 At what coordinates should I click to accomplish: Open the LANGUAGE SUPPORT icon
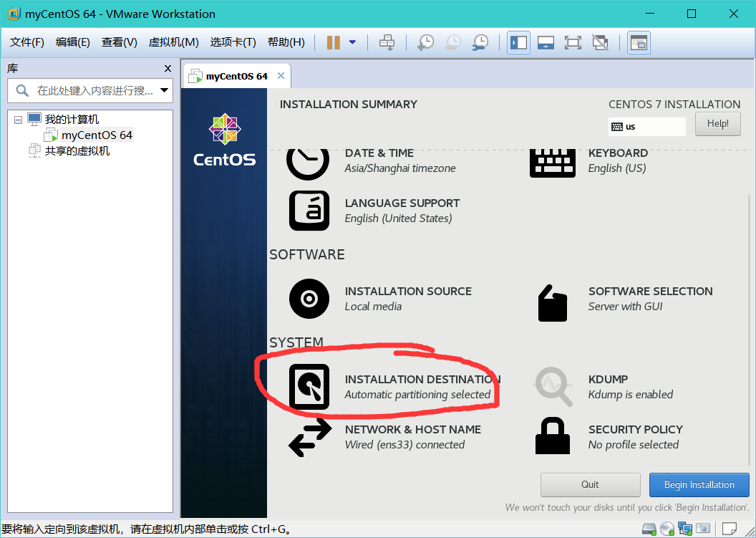[x=309, y=211]
